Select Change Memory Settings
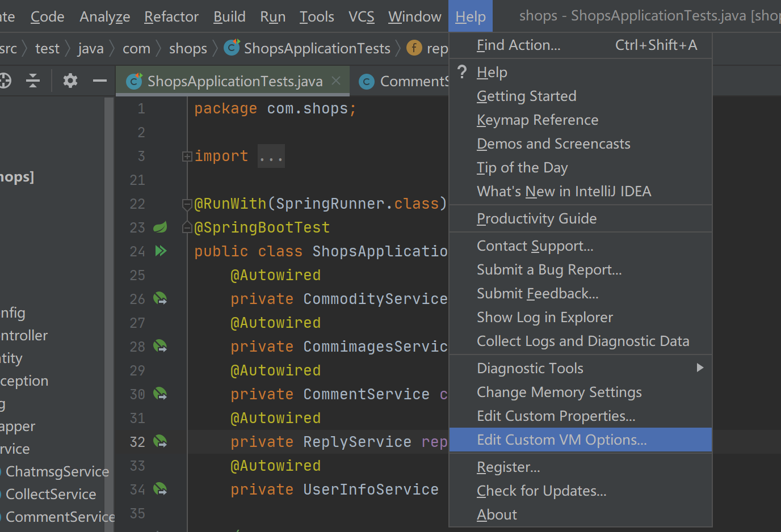 tap(581, 392)
